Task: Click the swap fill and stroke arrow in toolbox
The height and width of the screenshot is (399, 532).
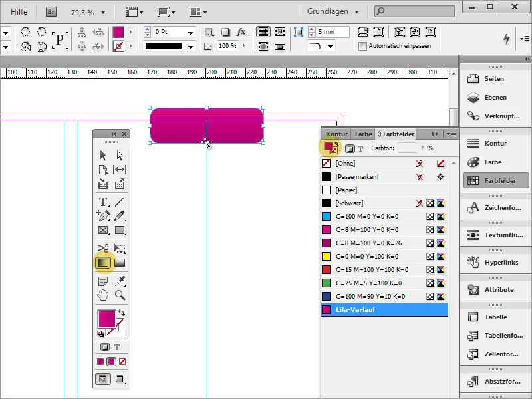Action: (122, 313)
